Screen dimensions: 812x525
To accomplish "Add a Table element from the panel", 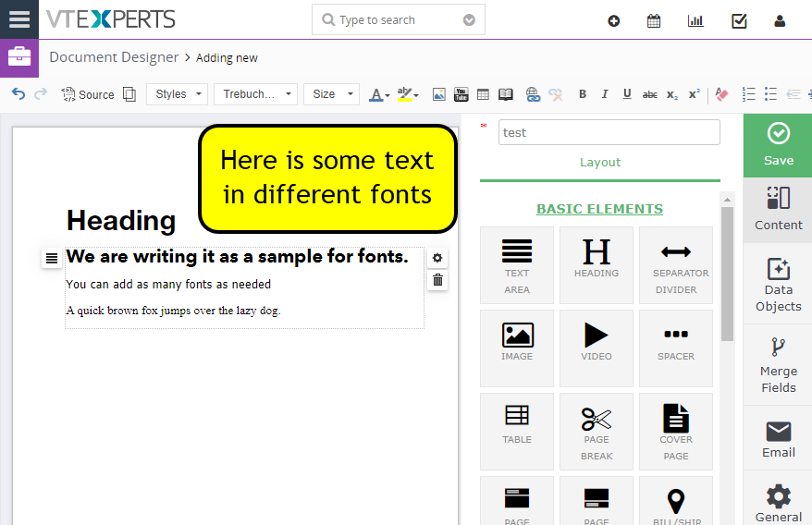I will click(x=517, y=432).
